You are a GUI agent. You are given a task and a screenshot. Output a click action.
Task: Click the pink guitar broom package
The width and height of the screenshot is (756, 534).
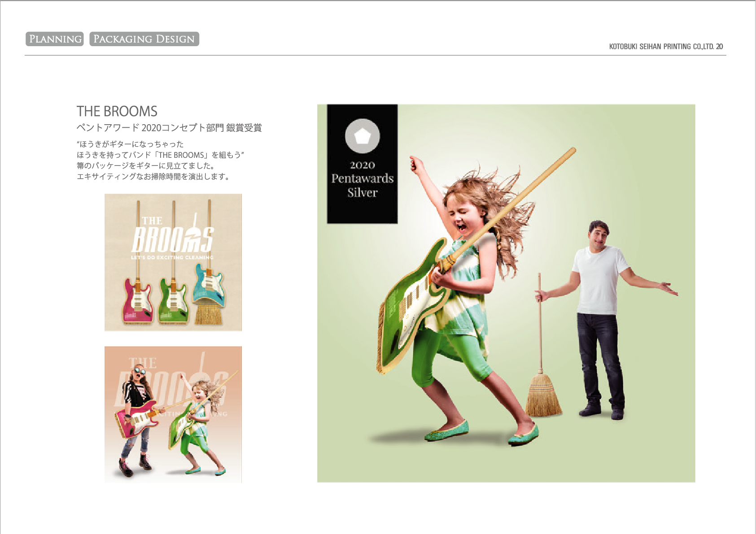138,300
